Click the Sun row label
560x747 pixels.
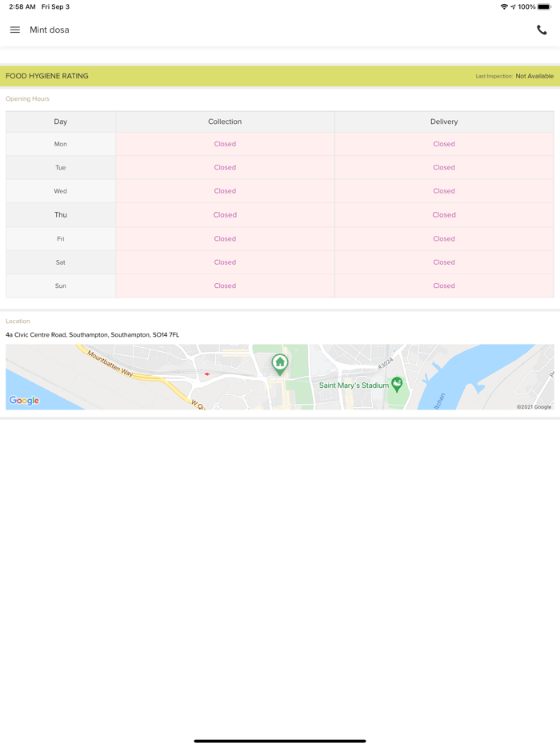[61, 286]
